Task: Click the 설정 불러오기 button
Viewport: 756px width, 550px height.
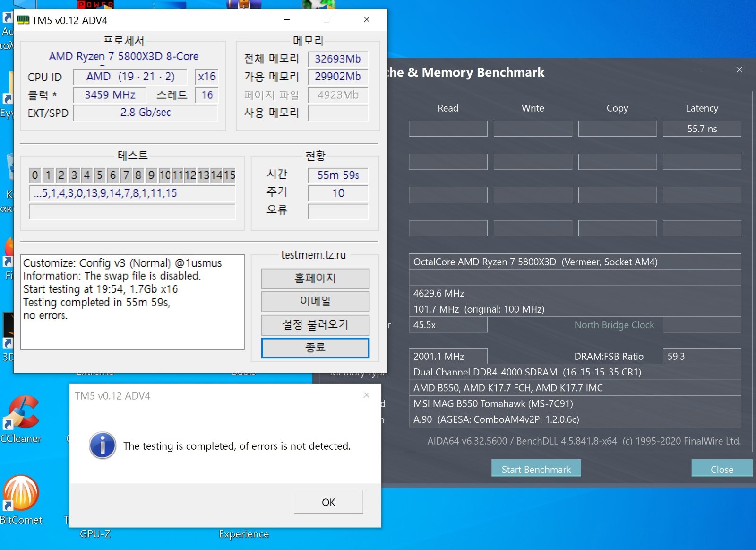Action: tap(315, 325)
